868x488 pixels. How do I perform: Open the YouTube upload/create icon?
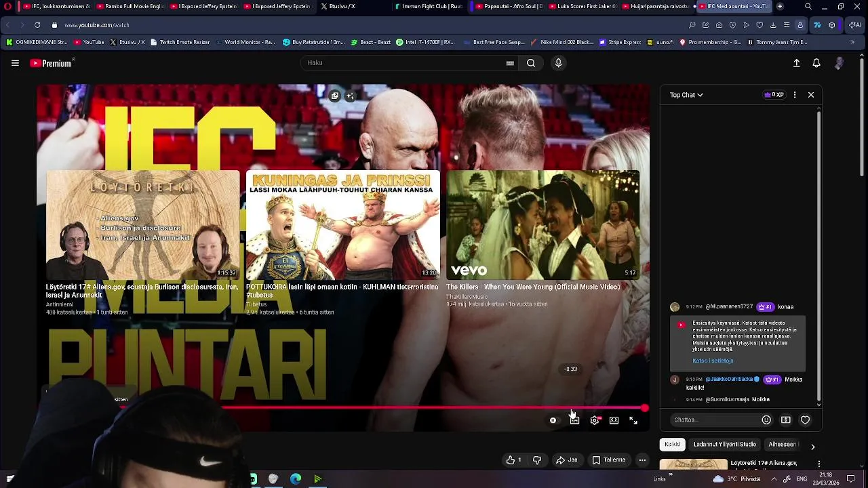[x=797, y=63]
